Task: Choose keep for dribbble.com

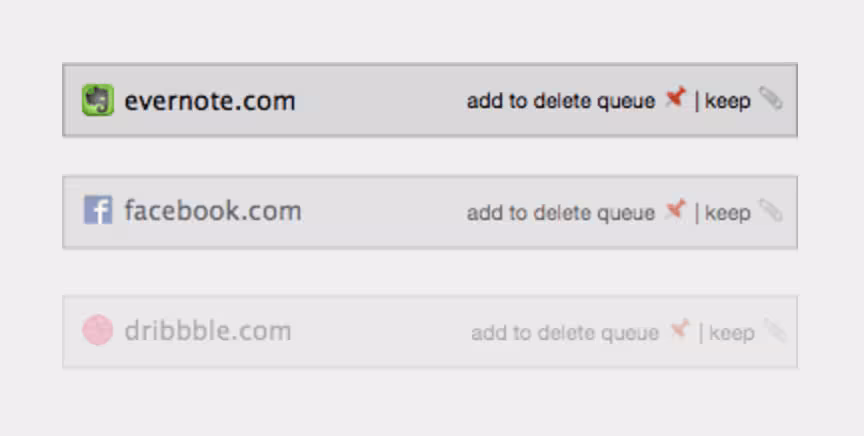Action: coord(732,333)
